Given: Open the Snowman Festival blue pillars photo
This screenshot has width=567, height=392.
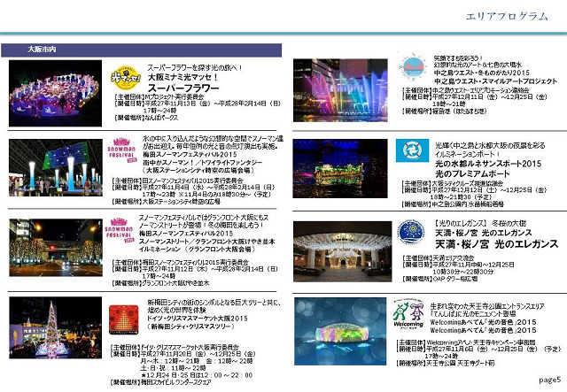Looking at the screenshot, I should tap(57, 168).
